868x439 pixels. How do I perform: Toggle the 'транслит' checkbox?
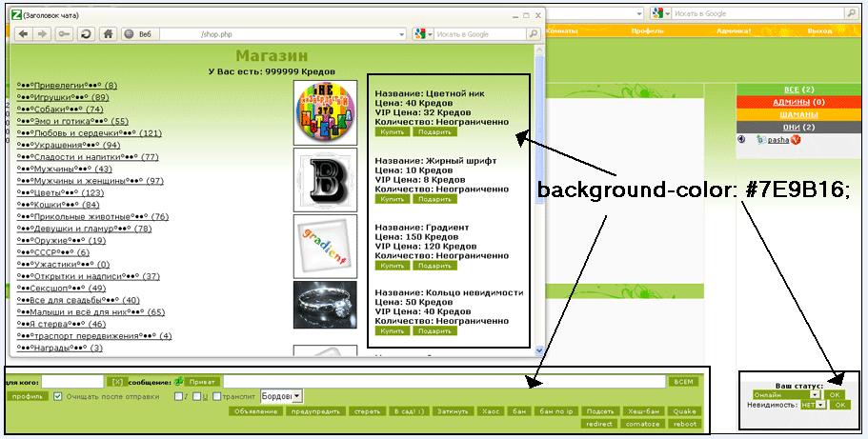pos(217,396)
